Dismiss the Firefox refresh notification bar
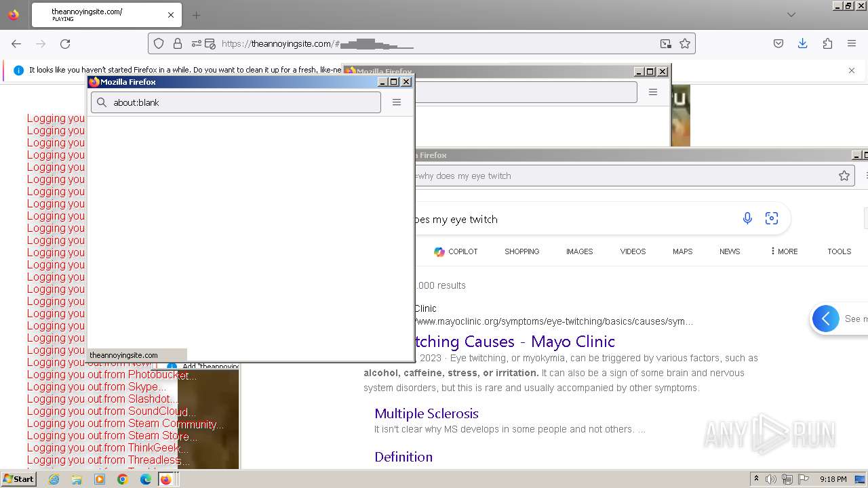The width and height of the screenshot is (868, 488). [852, 70]
